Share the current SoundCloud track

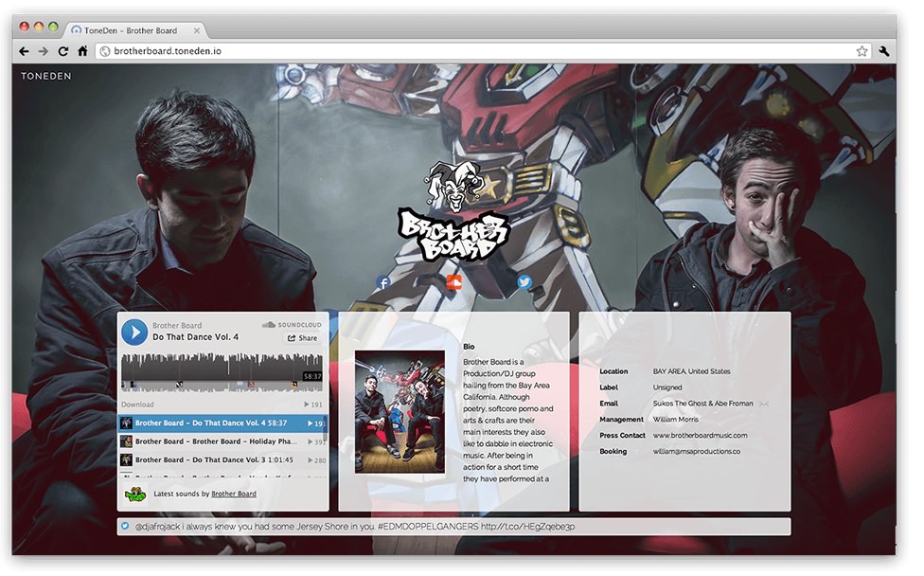click(303, 338)
